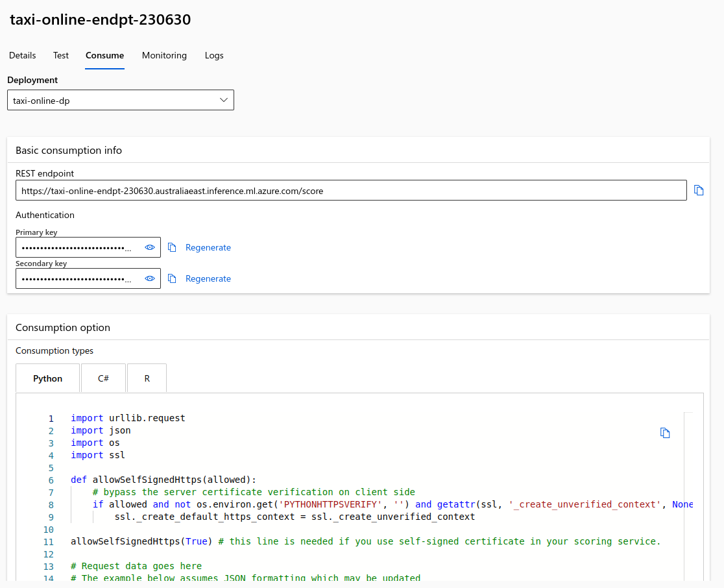724x588 pixels.
Task: Click the REST endpoint text field
Action: click(x=350, y=191)
